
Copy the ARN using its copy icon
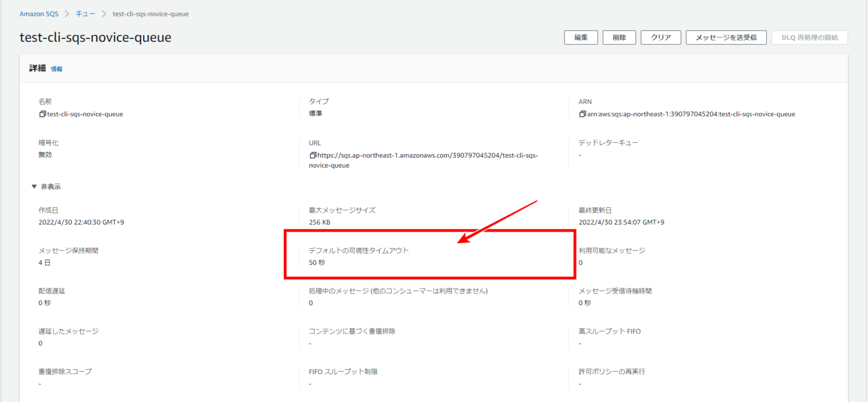point(582,114)
